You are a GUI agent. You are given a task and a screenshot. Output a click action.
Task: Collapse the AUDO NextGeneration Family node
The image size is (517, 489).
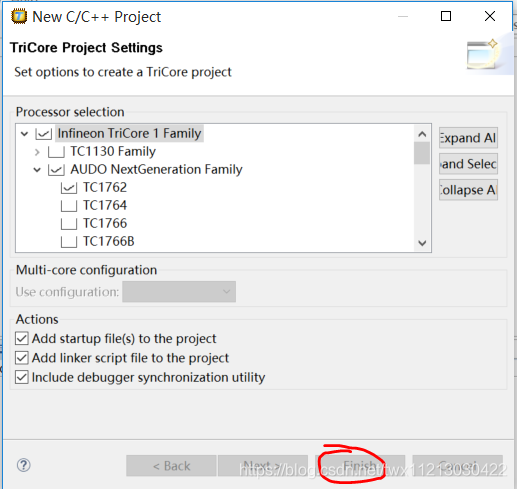click(x=37, y=170)
